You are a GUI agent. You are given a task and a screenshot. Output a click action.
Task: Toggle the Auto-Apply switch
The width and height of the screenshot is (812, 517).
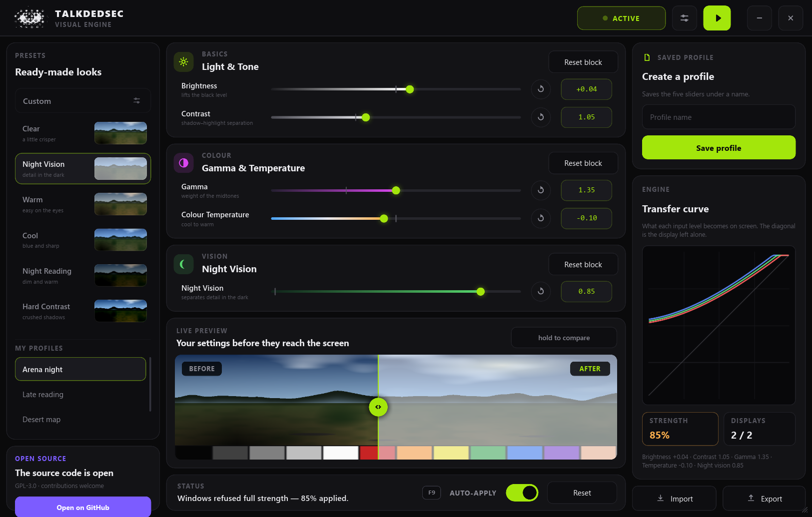point(522,493)
